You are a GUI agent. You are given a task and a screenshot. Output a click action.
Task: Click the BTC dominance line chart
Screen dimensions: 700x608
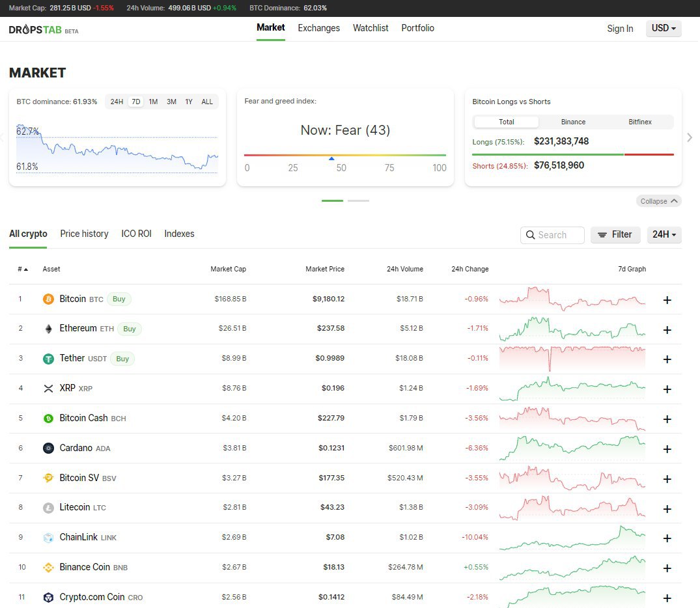click(x=117, y=147)
